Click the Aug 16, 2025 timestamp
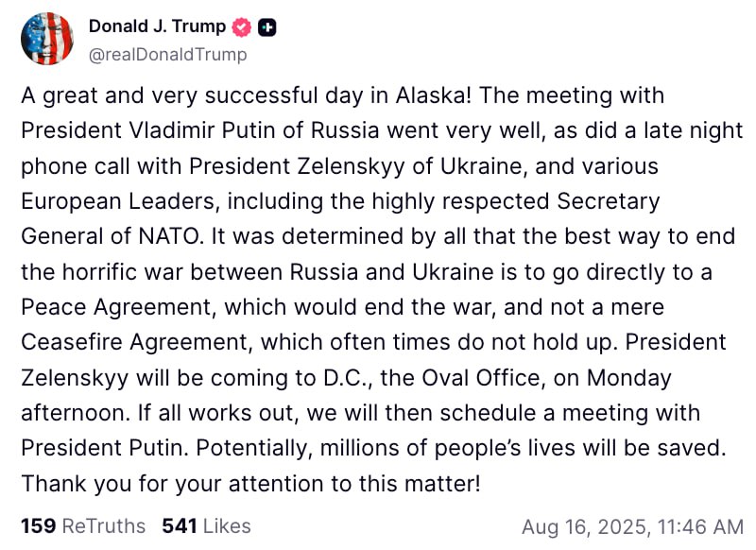Viewport: 756px width, 550px height. pyautogui.click(x=631, y=525)
